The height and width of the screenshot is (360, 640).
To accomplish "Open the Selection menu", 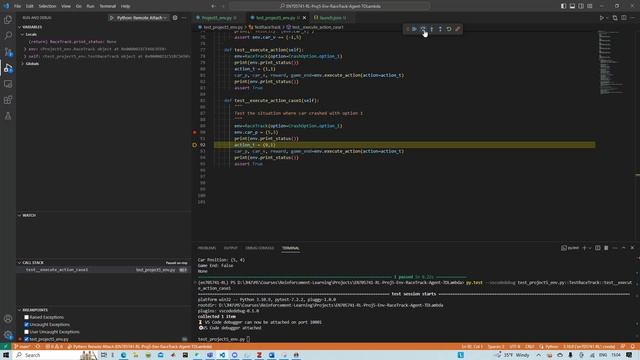I will (47, 6).
